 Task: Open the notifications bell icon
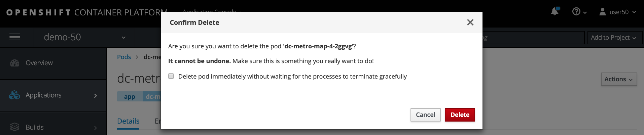pyautogui.click(x=554, y=11)
